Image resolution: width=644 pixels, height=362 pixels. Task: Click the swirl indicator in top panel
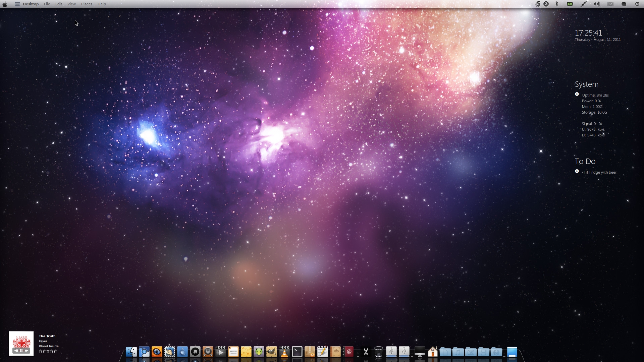coord(538,4)
